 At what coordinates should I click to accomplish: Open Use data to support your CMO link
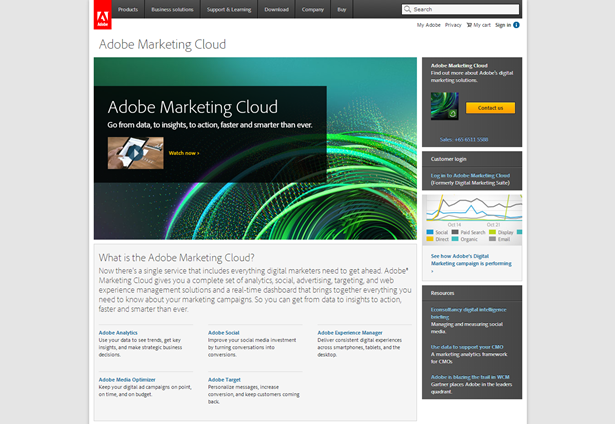click(x=467, y=347)
